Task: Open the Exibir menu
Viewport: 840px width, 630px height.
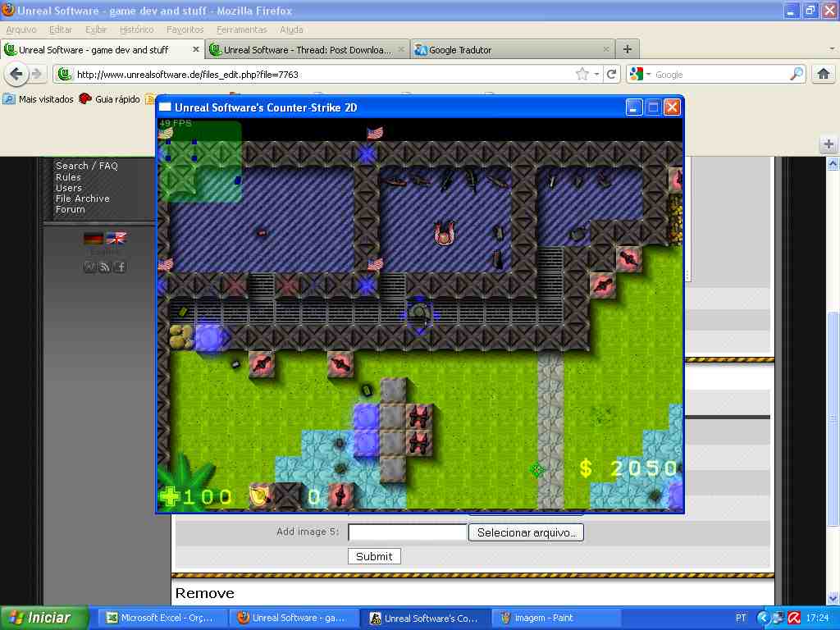Action: tap(96, 30)
